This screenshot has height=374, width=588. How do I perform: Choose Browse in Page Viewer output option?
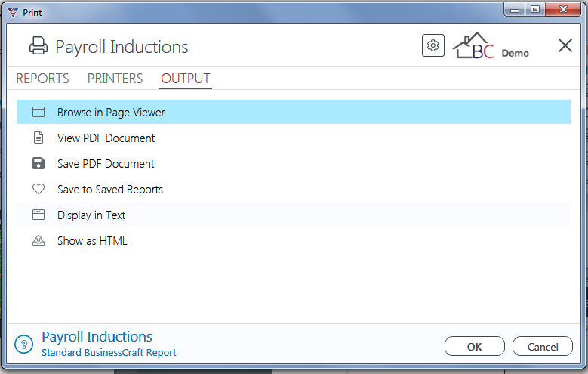click(x=294, y=112)
